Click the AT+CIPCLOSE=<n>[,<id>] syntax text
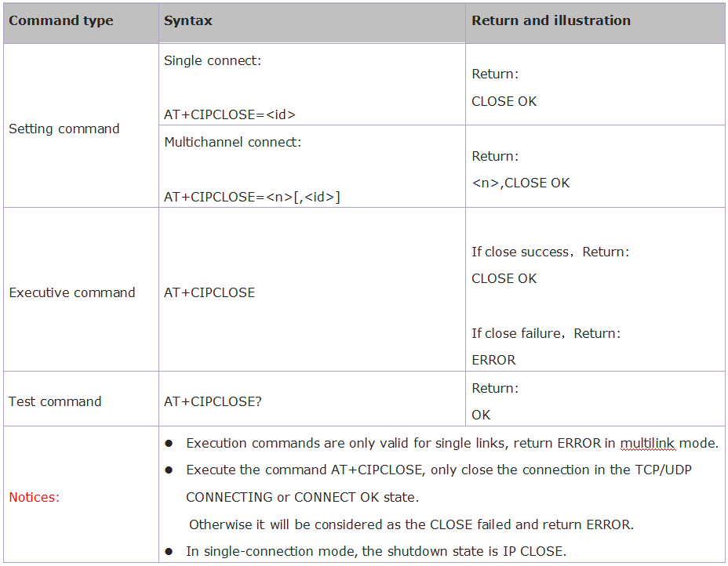 252,197
